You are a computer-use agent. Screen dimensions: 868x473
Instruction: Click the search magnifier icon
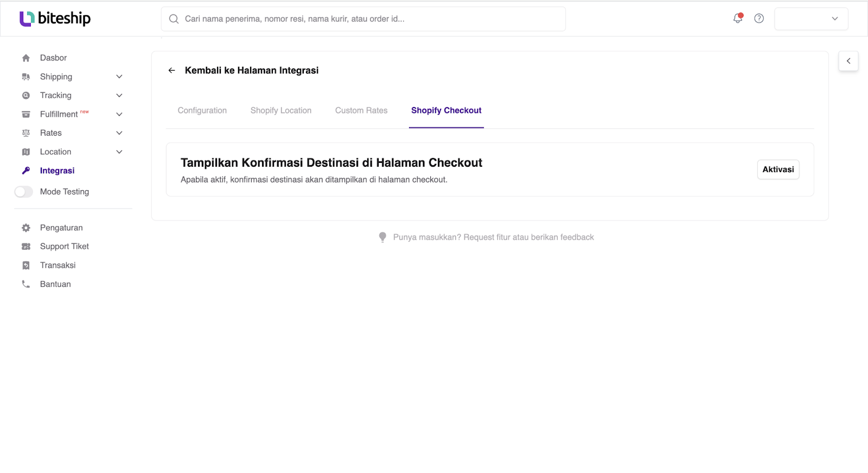pyautogui.click(x=174, y=19)
